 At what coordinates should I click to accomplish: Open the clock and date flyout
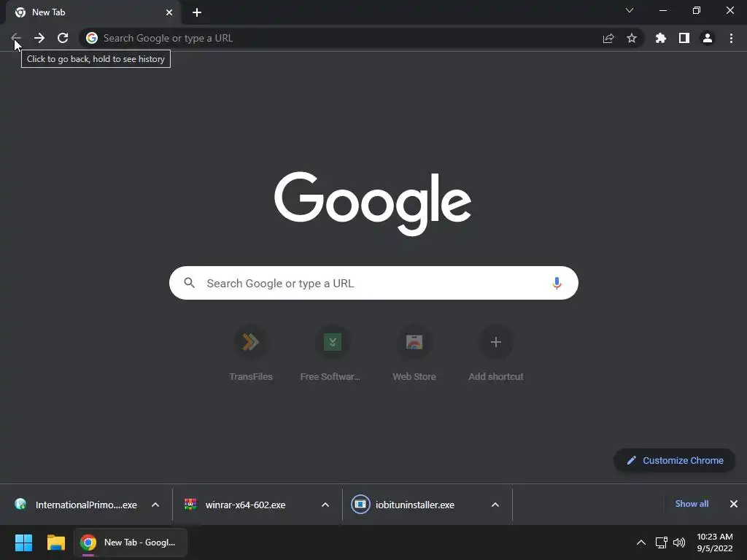point(715,542)
